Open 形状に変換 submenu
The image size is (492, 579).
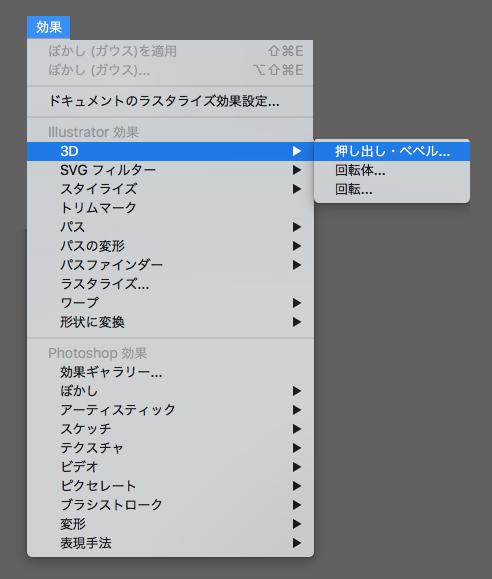[170, 322]
